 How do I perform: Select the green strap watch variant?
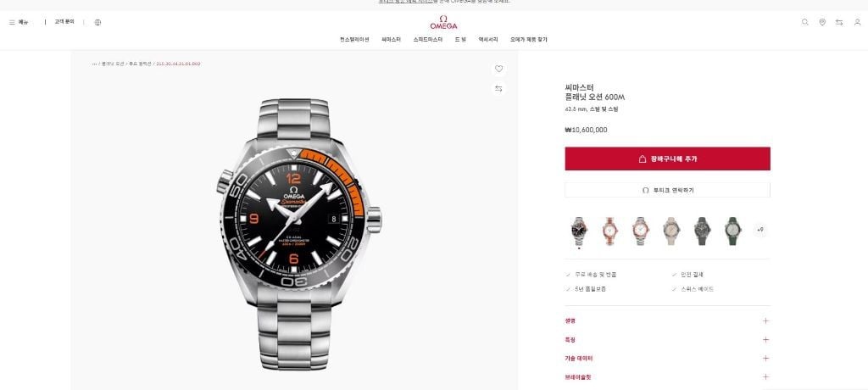(x=732, y=231)
